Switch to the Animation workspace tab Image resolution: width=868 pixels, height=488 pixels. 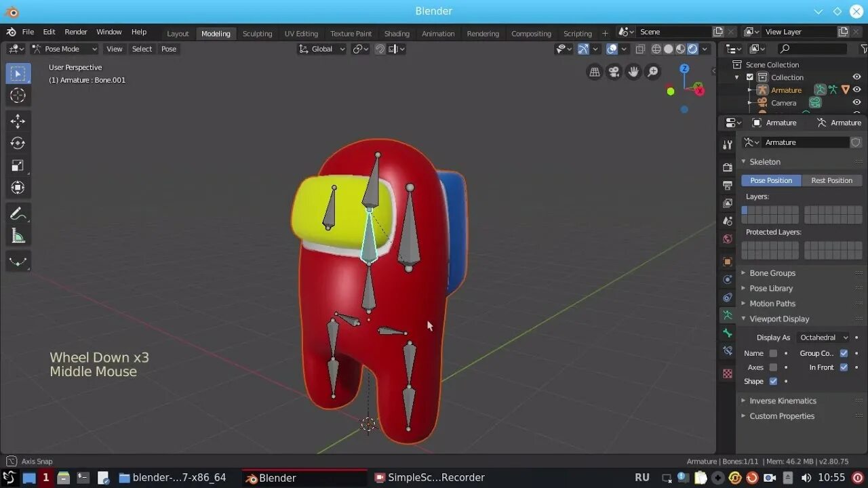pyautogui.click(x=438, y=33)
